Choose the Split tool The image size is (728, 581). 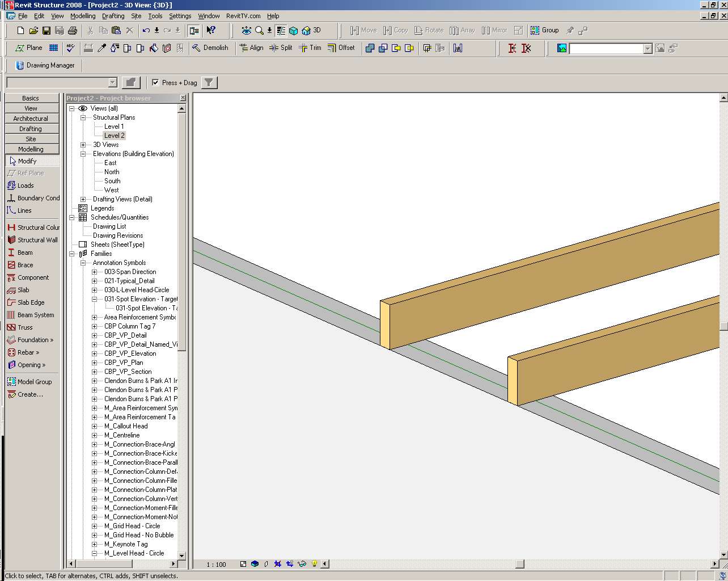pos(281,48)
